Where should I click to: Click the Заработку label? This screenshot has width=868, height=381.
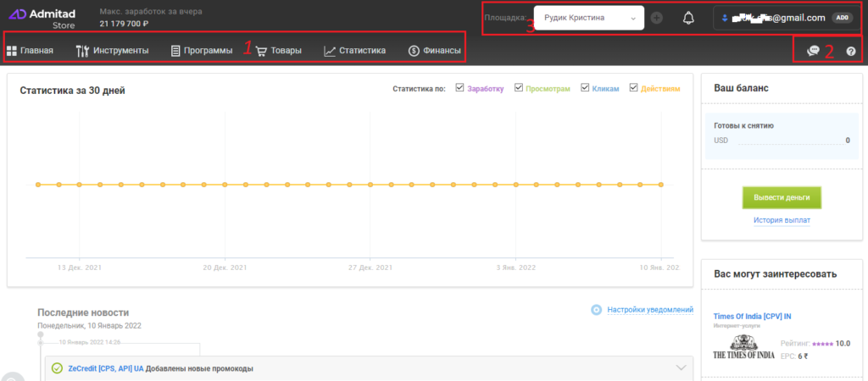pyautogui.click(x=486, y=88)
